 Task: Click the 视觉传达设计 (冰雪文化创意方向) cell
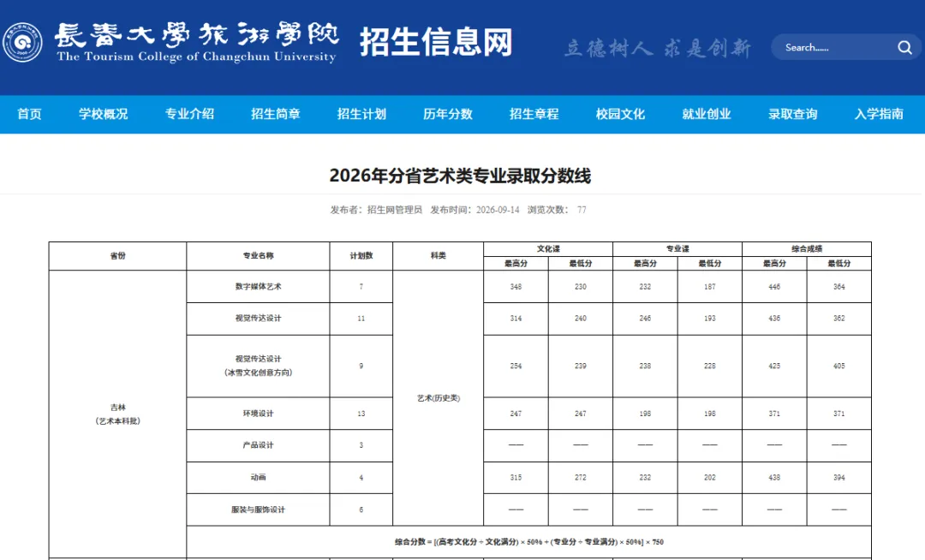(x=258, y=366)
